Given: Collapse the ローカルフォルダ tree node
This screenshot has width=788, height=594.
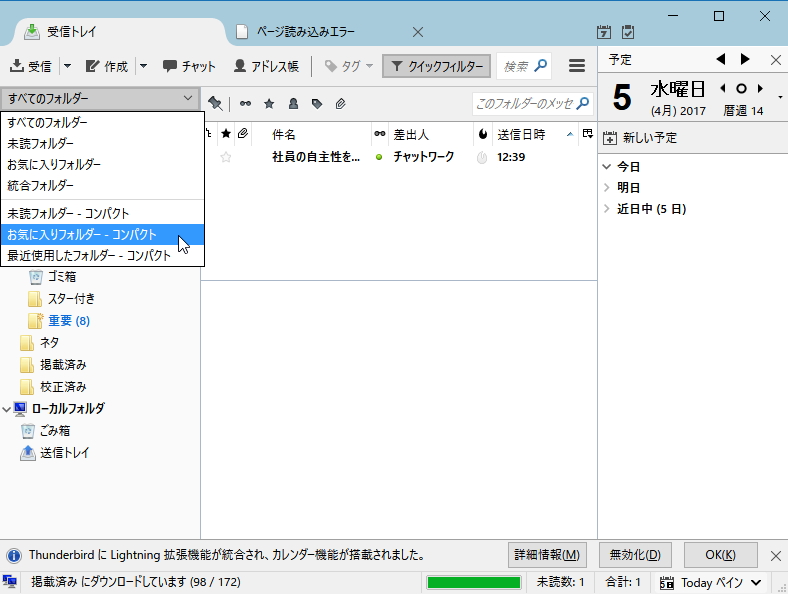Looking at the screenshot, I should [7, 409].
